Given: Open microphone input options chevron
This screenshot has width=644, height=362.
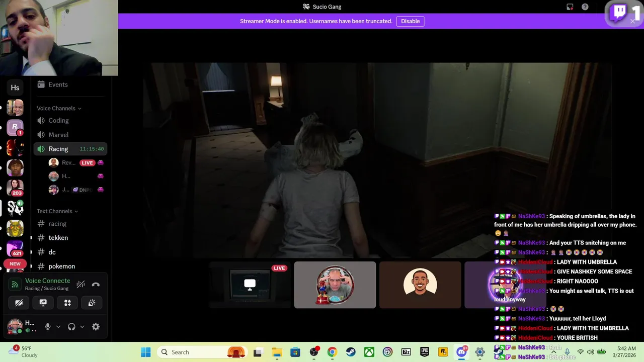Looking at the screenshot, I should coord(58,327).
